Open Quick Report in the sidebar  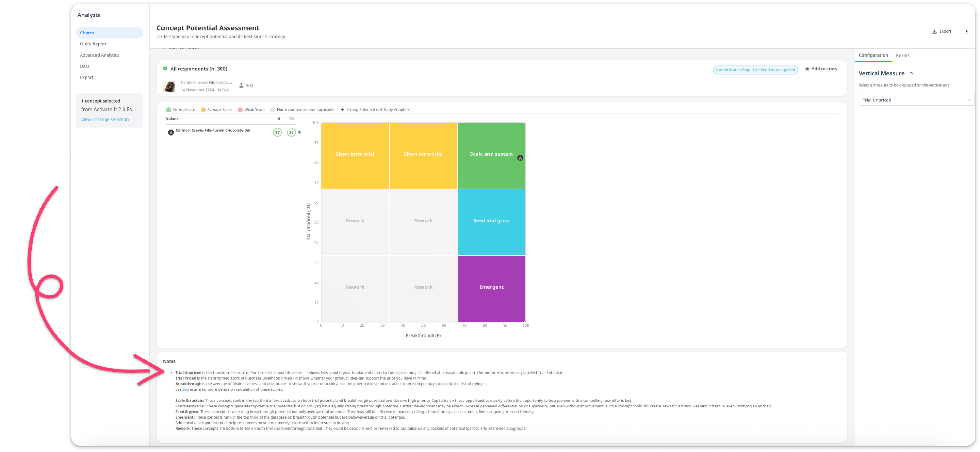(93, 44)
